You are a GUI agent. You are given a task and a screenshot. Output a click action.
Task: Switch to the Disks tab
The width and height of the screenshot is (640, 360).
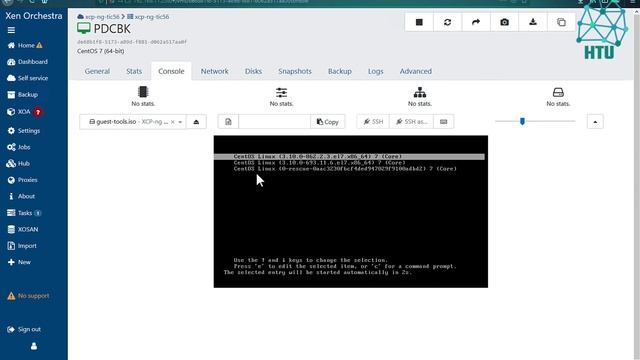(253, 71)
